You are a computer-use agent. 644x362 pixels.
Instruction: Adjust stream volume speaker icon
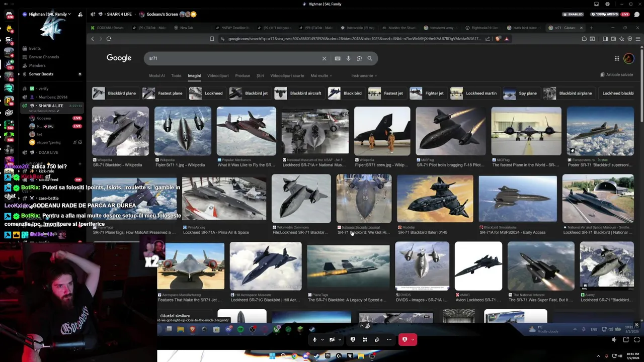[614, 340]
